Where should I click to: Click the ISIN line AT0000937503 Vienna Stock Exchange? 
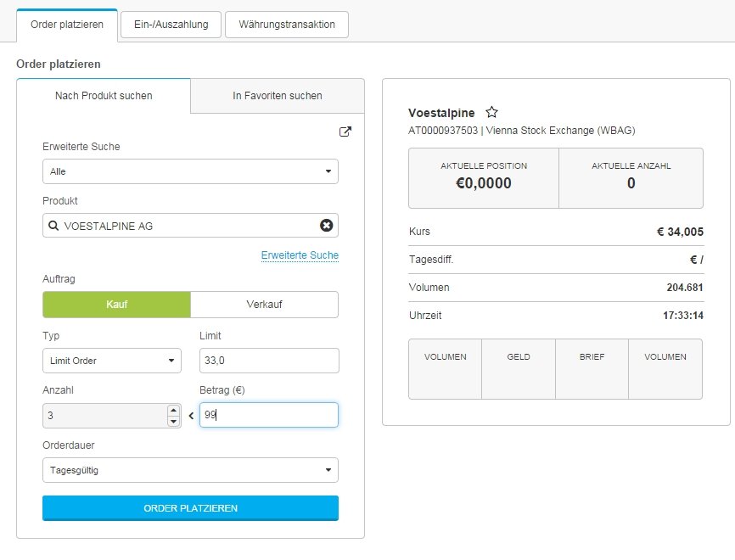coord(522,131)
